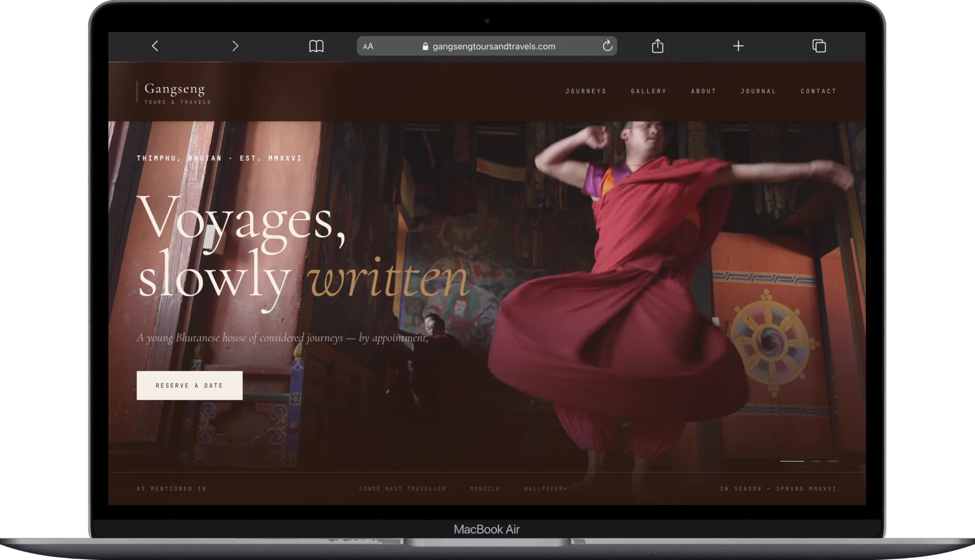Reload the page with the refresh icon
This screenshot has height=560, width=975.
click(x=607, y=46)
